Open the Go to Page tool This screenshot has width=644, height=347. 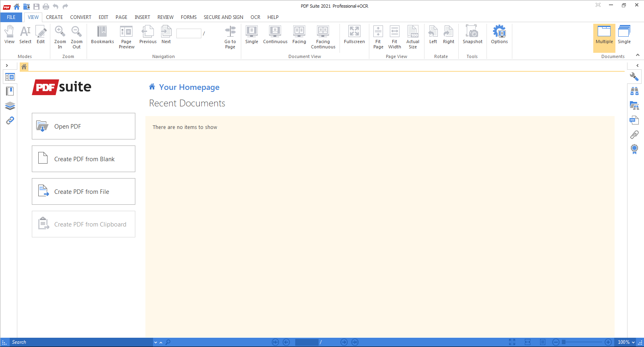coord(230,37)
